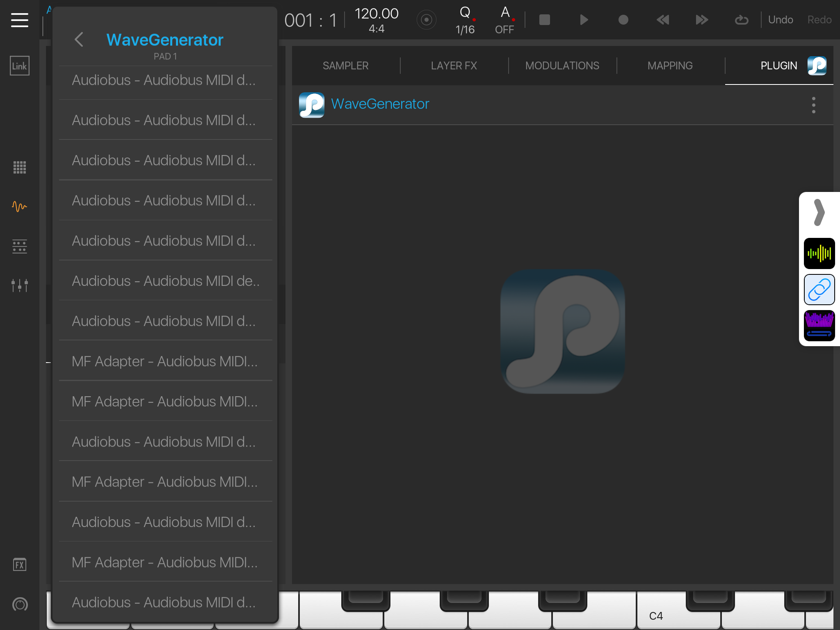Image resolution: width=840 pixels, height=630 pixels.
Task: Open the sequencer dotted-lines icon
Action: tap(20, 246)
